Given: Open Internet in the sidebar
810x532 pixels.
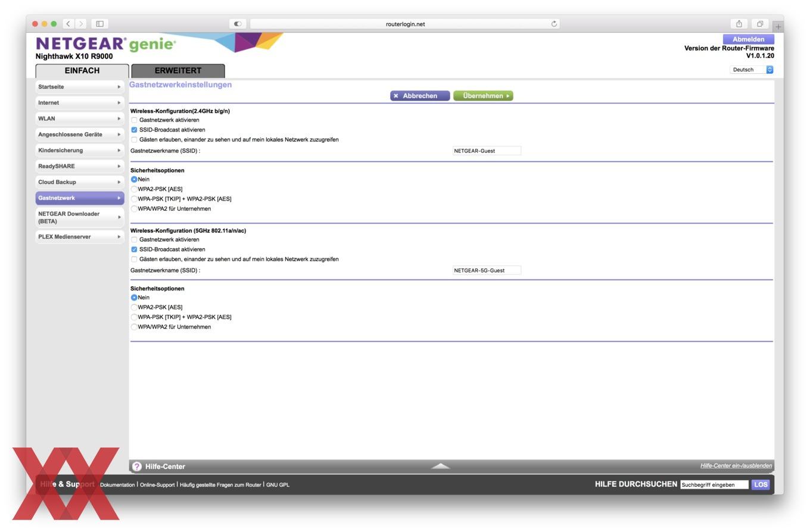Looking at the screenshot, I should point(80,103).
